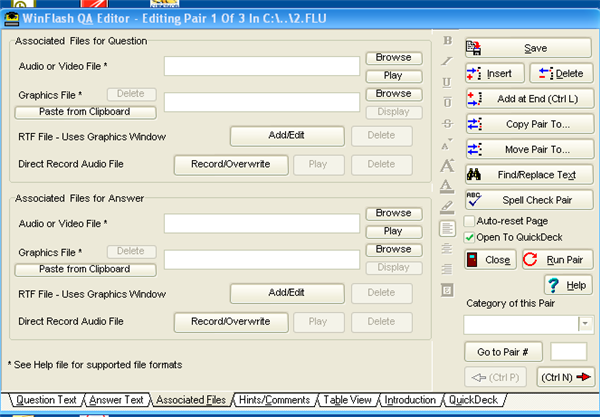600x417 pixels.
Task: Open the Help button
Action: coord(568,285)
